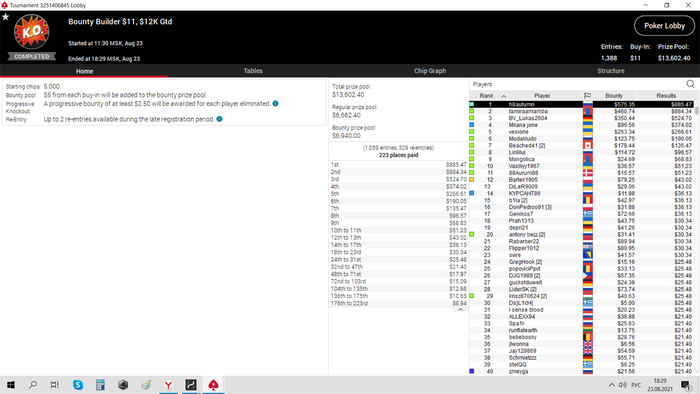Click the 1st place payout row
Screen dimensions: 700x394
click(x=398, y=165)
